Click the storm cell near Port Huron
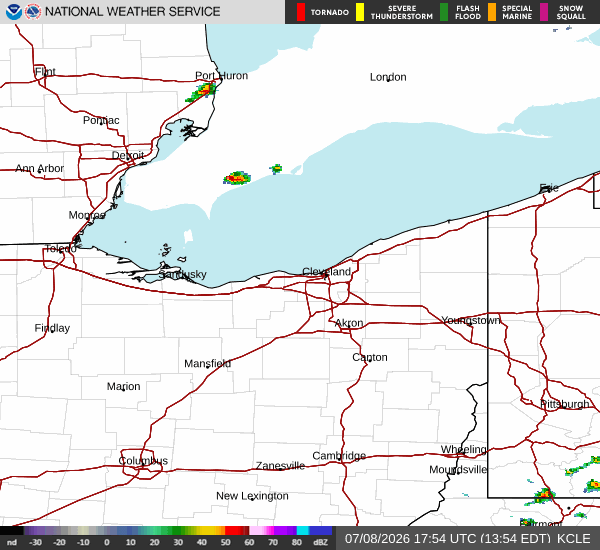 tap(202, 92)
